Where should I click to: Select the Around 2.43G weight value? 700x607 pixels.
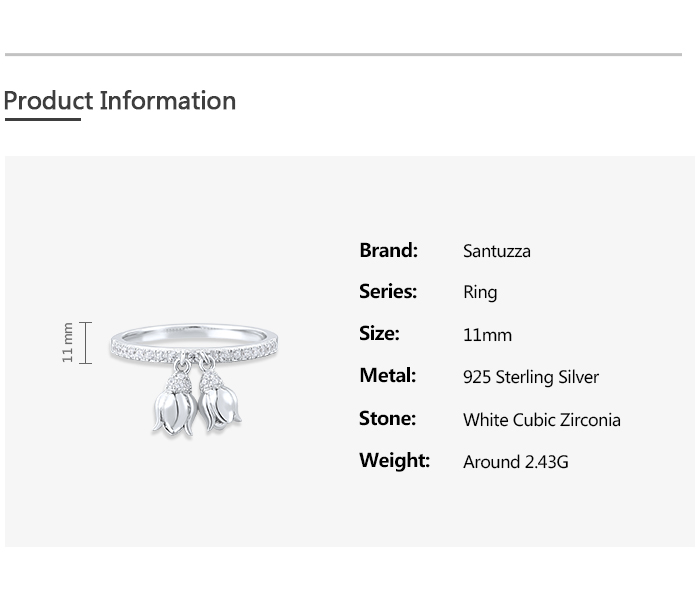[515, 462]
